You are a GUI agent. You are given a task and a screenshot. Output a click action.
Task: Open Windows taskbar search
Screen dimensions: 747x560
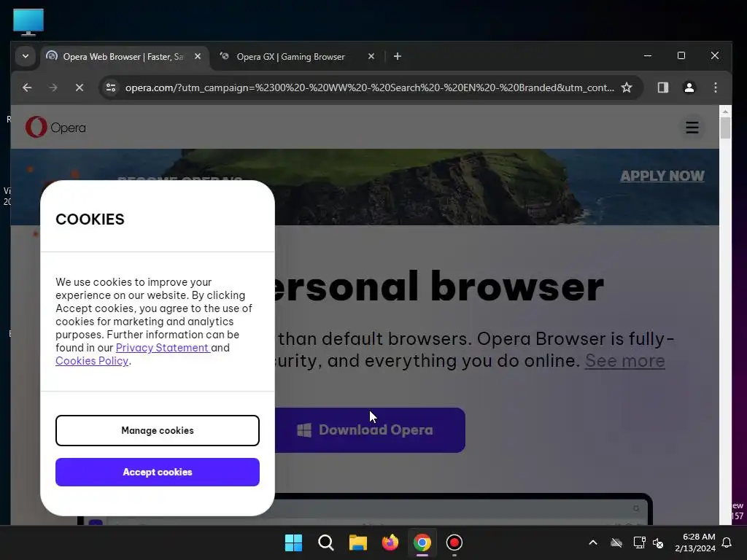[326, 542]
